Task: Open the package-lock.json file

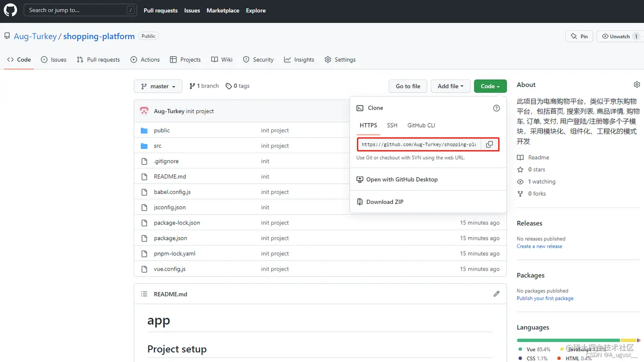Action: pos(177,223)
